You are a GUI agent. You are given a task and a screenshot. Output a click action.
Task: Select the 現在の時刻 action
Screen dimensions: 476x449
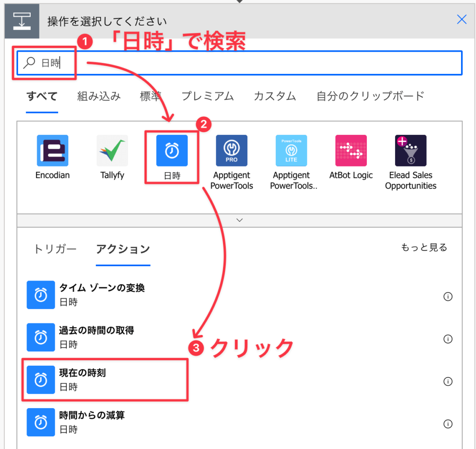(239, 380)
